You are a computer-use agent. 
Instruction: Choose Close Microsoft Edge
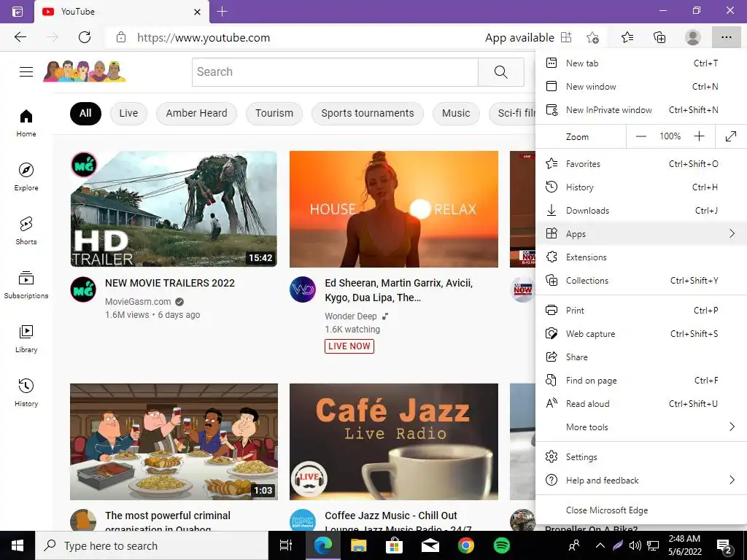[641, 510]
